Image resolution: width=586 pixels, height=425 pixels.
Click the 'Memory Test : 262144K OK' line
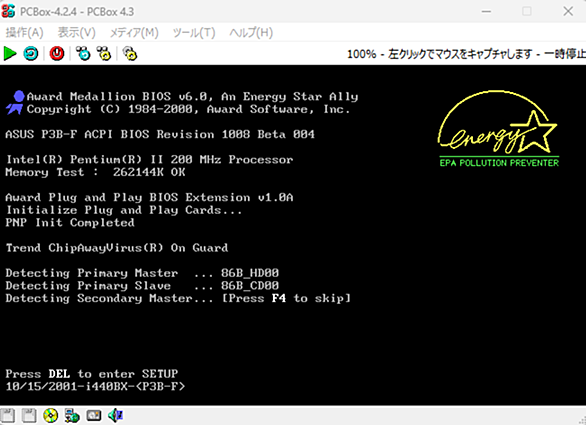(95, 172)
